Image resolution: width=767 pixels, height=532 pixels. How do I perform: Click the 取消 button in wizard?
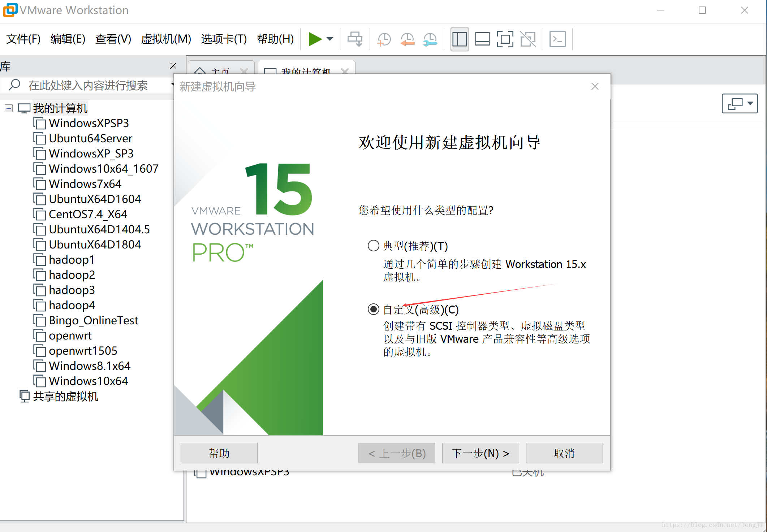(564, 453)
